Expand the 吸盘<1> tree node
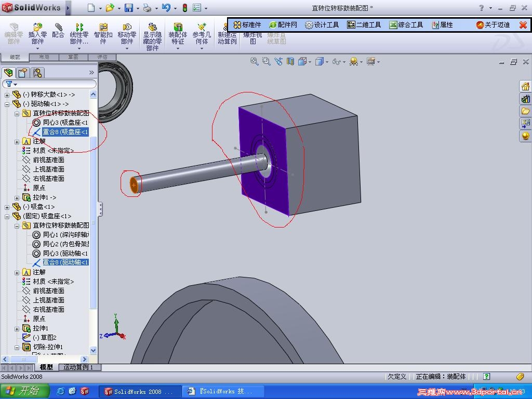Viewport: 532px width, 399px height. point(7,207)
